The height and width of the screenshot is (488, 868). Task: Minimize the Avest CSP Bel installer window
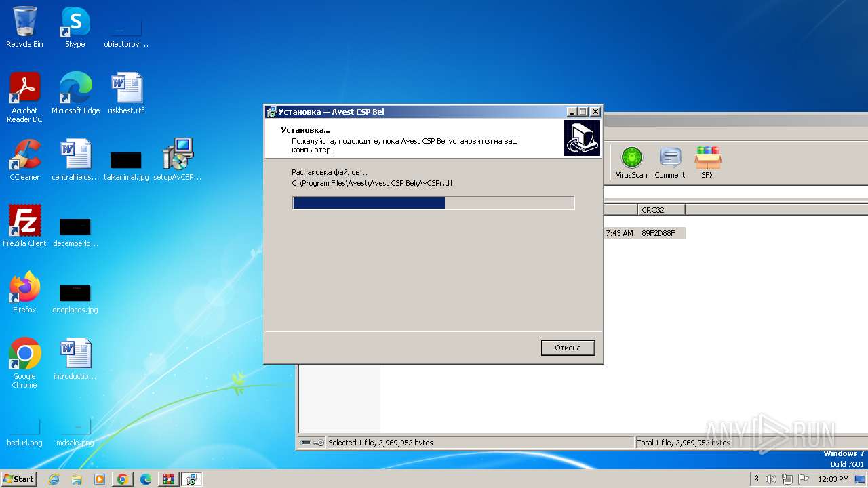[x=572, y=112]
